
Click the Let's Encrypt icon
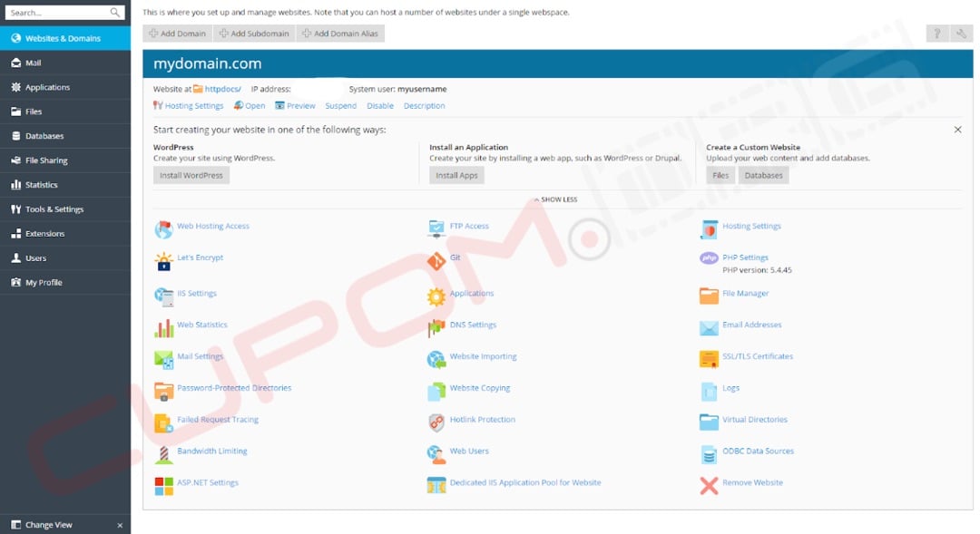tap(163, 261)
